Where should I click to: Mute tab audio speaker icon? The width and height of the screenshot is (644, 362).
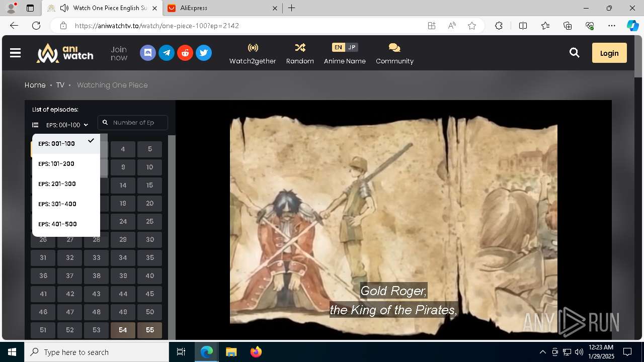pyautogui.click(x=64, y=8)
